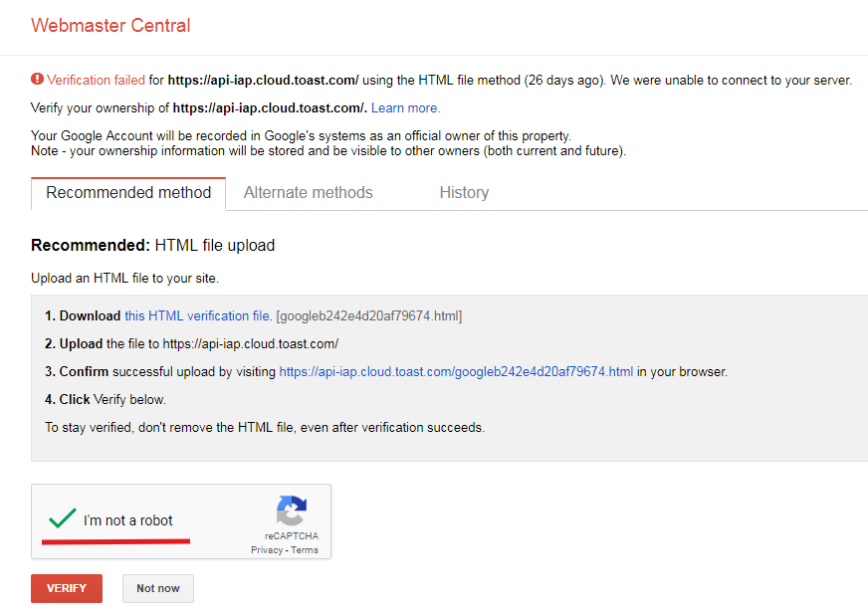Click the Webmaster Central title
This screenshot has width=868, height=614.
pyautogui.click(x=110, y=26)
